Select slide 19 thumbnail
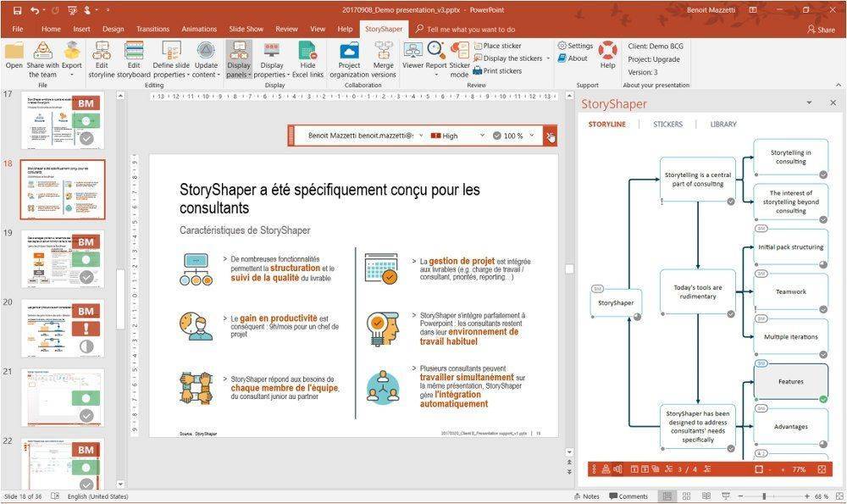This screenshot has width=847, height=504. tap(63, 259)
